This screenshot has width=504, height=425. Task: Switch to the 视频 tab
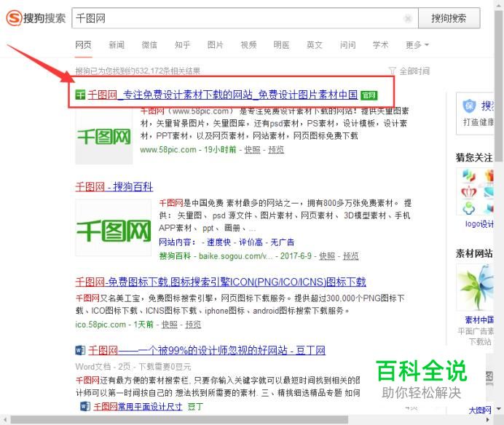click(x=248, y=44)
